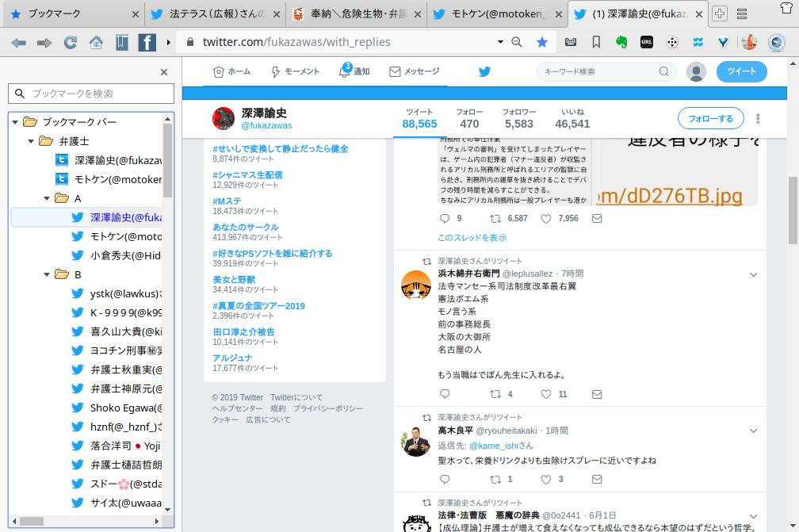Image resolution: width=799 pixels, height=532 pixels.
Task: Click the Twitter bird logo in header
Action: [484, 71]
